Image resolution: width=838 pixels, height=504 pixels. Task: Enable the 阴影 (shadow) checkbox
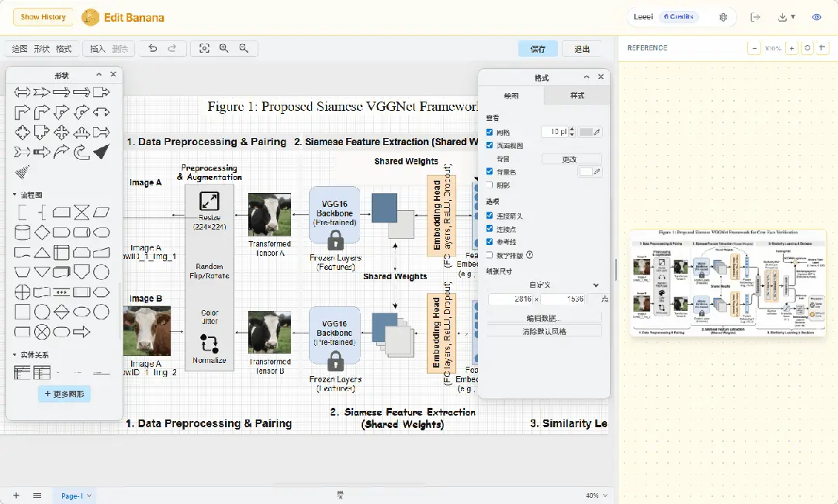pos(490,185)
